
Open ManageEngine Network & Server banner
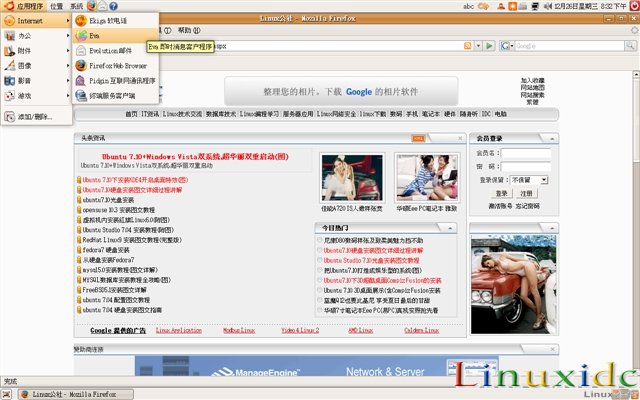pos(317,366)
